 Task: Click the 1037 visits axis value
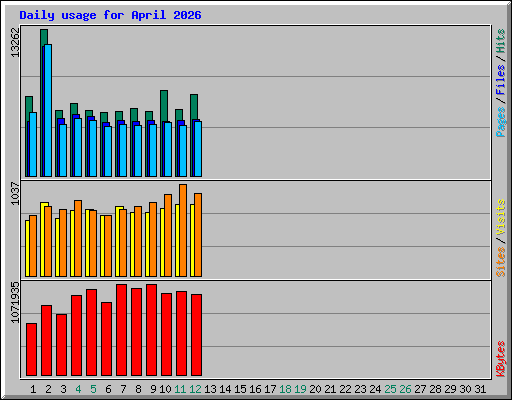tap(15, 194)
